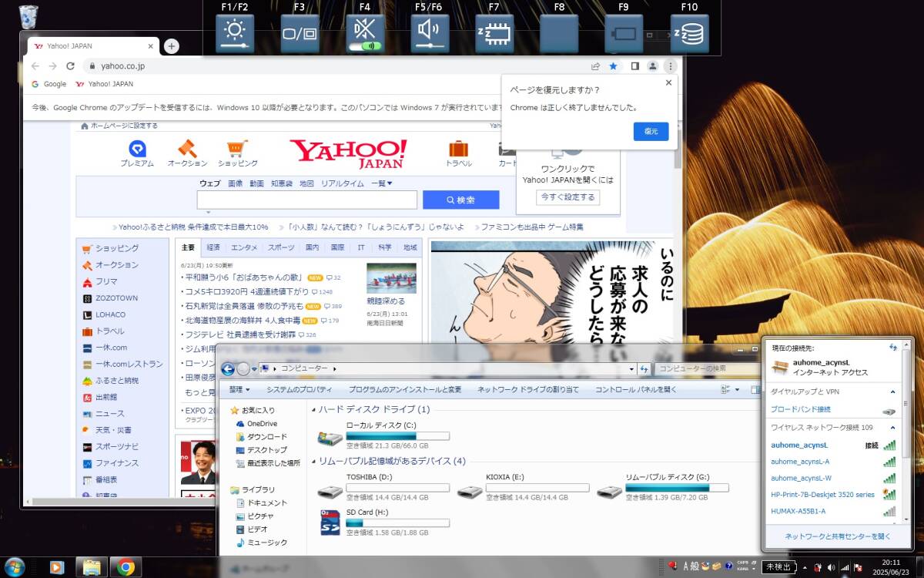Open Yahoo オークション icon in header

187,153
